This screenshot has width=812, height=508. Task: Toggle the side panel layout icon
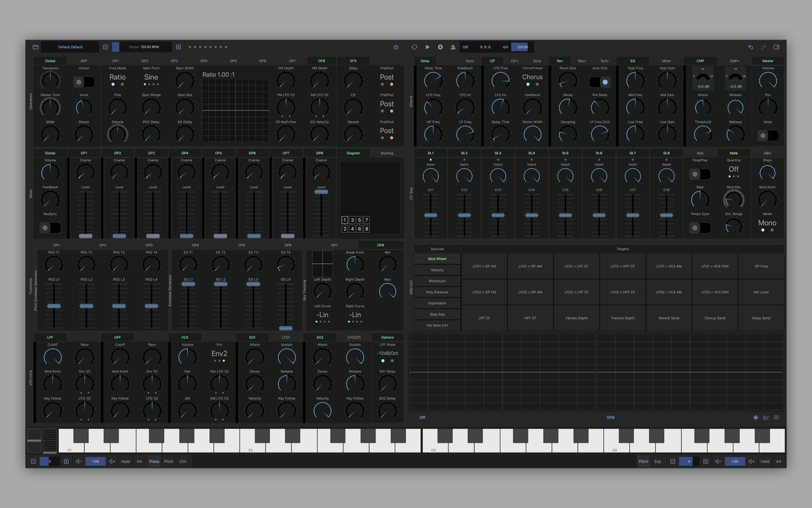(x=776, y=47)
